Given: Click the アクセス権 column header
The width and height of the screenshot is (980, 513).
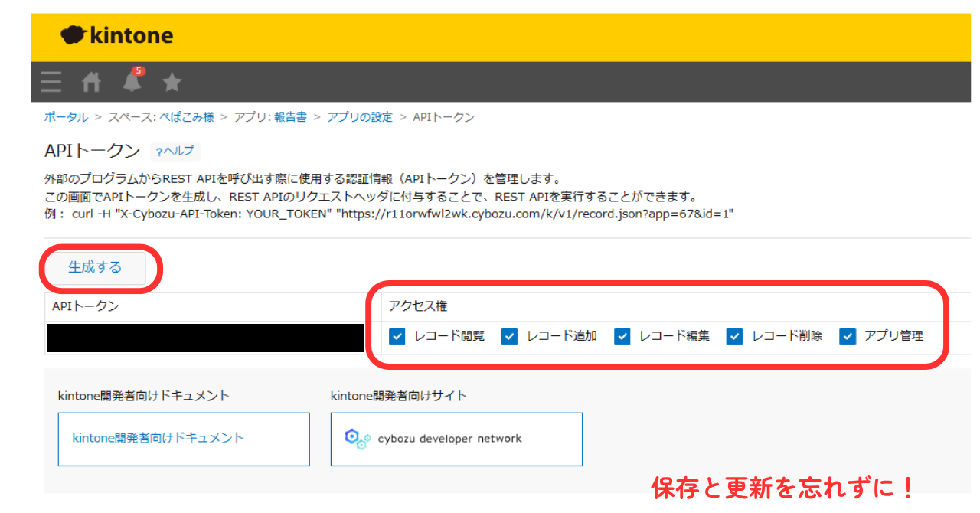Looking at the screenshot, I should [x=418, y=306].
